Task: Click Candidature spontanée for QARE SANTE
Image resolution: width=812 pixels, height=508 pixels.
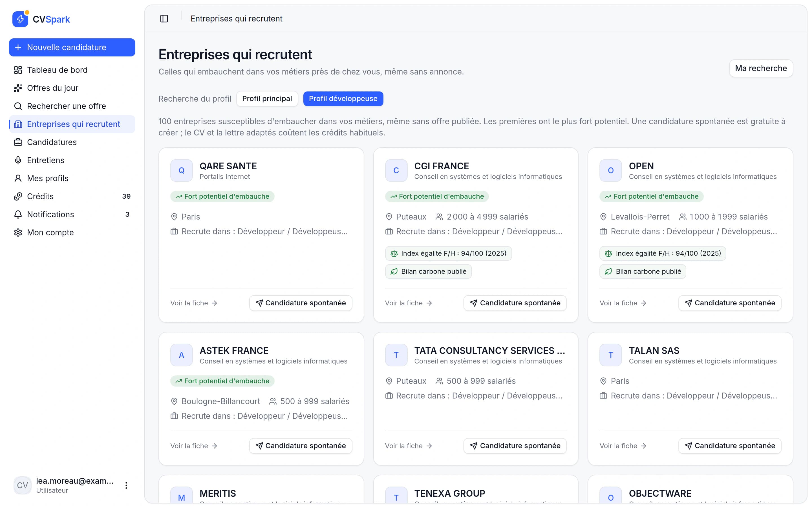Action: [x=301, y=303]
